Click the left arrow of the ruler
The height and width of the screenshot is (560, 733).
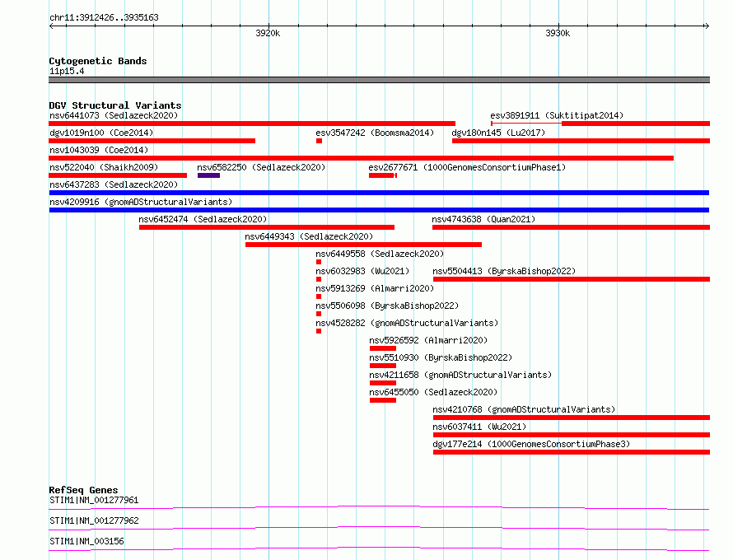coord(51,26)
